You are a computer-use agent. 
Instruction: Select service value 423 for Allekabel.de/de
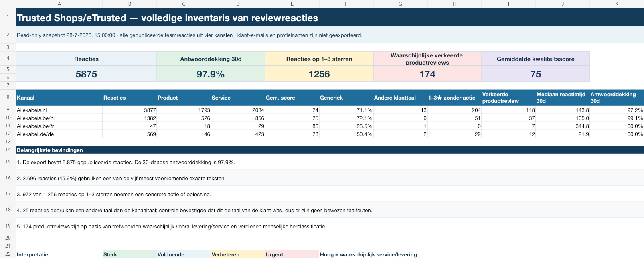238,134
